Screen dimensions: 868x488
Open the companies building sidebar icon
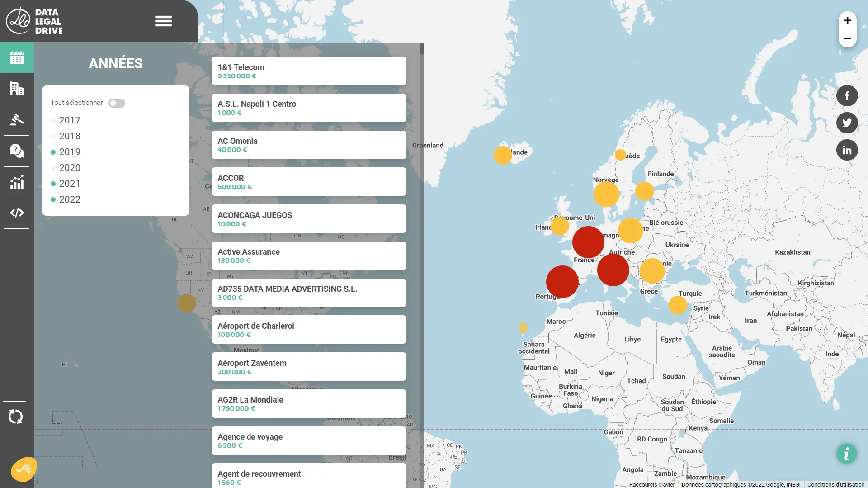17,89
